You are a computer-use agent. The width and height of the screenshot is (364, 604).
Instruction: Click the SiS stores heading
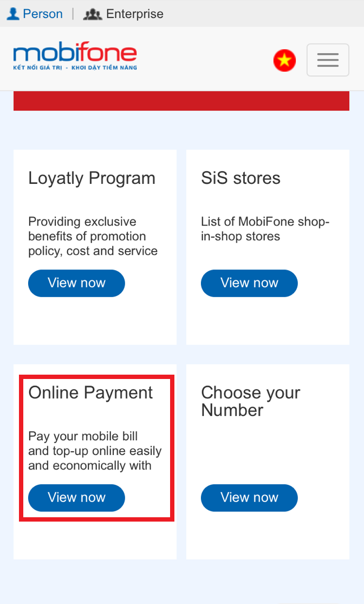click(x=240, y=178)
